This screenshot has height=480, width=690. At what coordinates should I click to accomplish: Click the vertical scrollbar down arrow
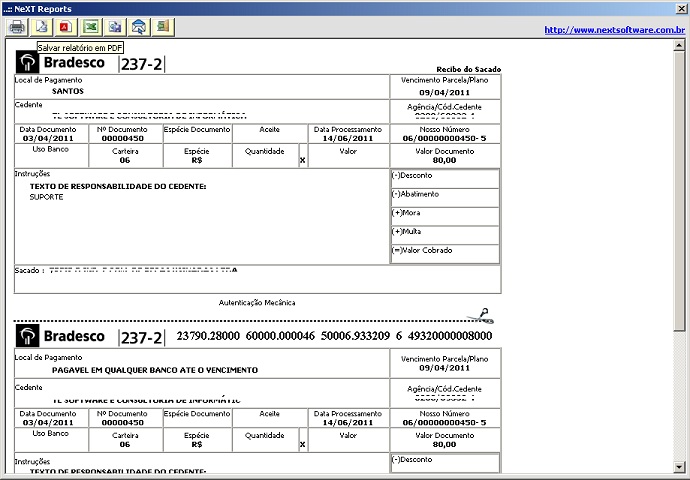tap(679, 467)
